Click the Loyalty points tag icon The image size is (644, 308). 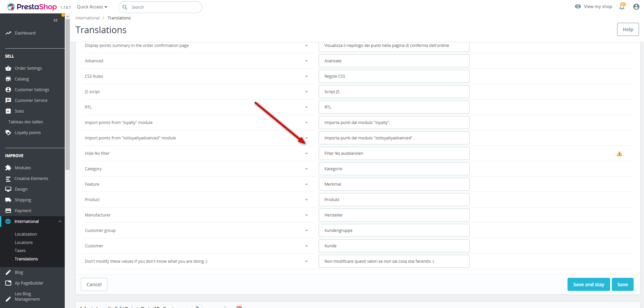coord(8,133)
